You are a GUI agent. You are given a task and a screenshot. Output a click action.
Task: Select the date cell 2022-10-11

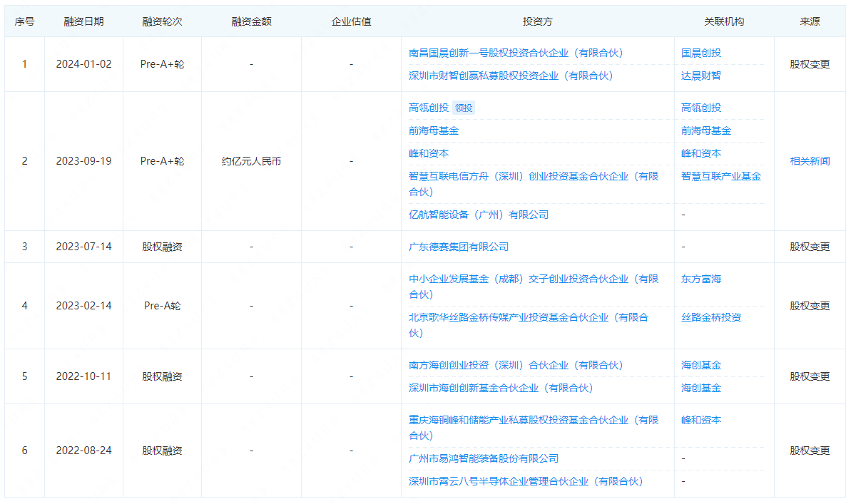click(x=83, y=376)
